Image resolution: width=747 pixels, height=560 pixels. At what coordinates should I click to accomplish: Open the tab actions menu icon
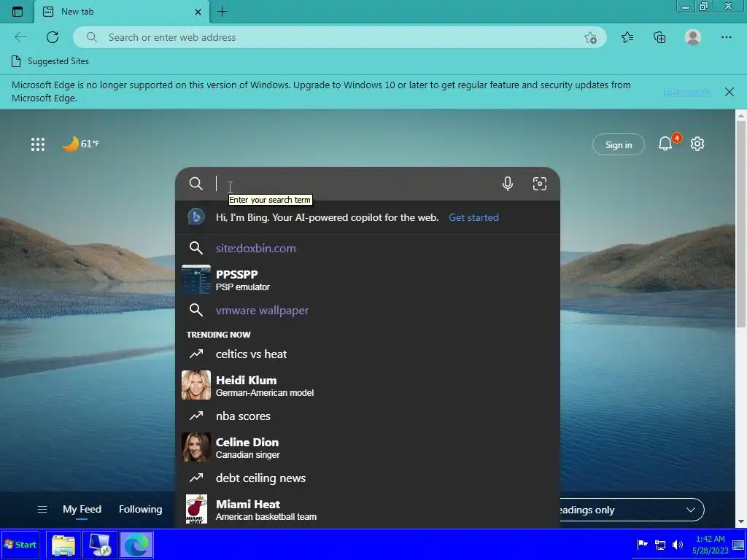pyautogui.click(x=18, y=12)
